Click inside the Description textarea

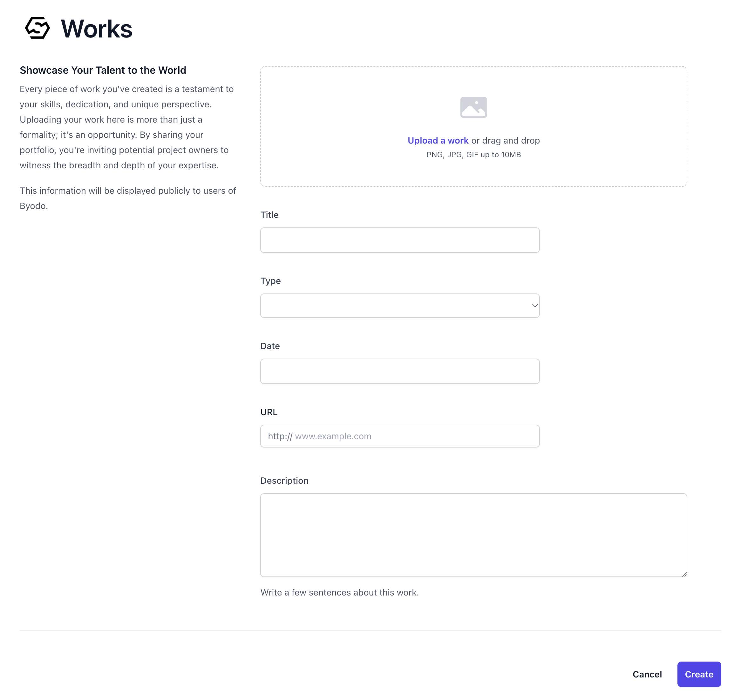[x=473, y=535]
